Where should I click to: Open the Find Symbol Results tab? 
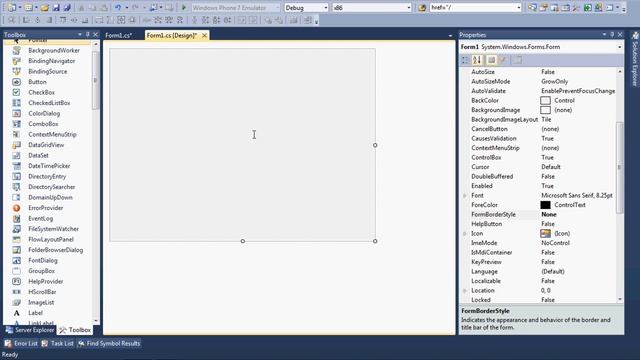109,344
